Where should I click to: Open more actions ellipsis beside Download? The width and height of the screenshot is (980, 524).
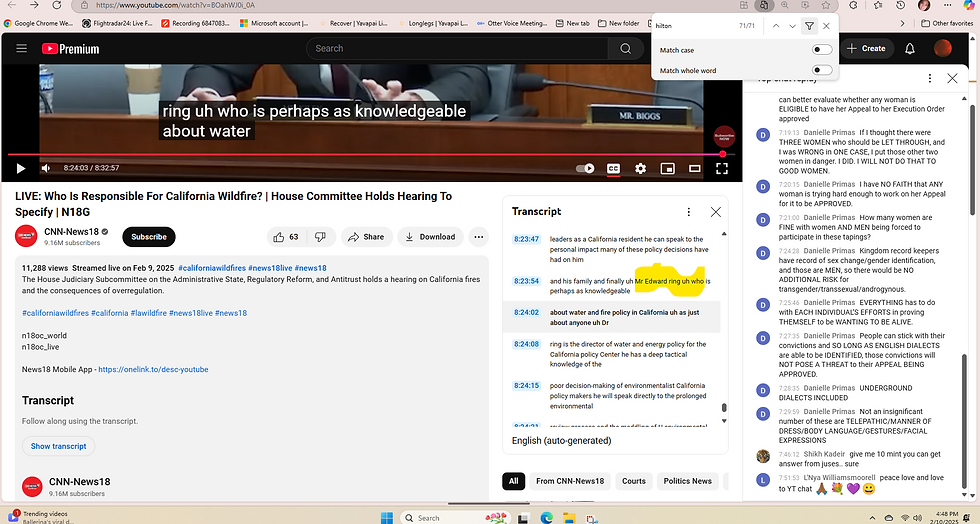478,237
